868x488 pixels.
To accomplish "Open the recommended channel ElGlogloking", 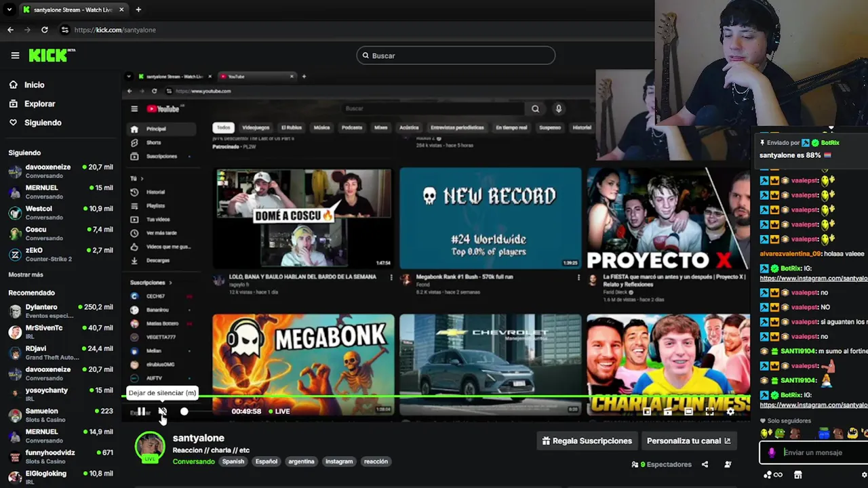I will click(x=61, y=477).
